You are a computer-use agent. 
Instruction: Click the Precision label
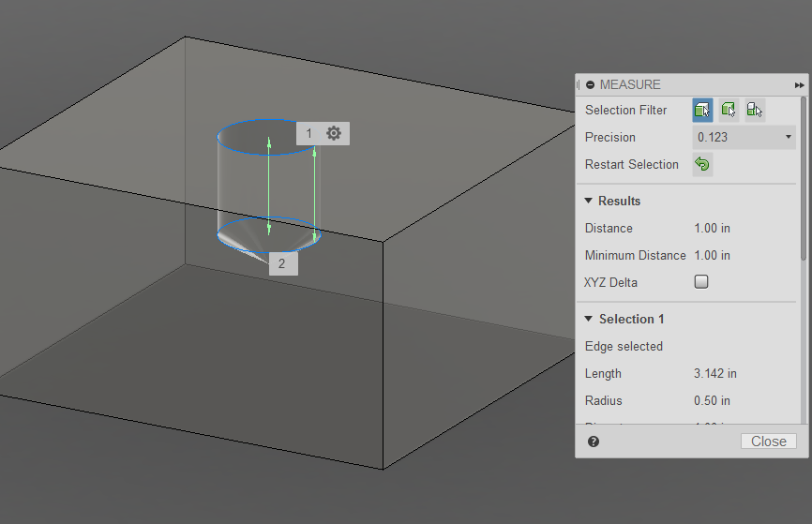tap(610, 137)
